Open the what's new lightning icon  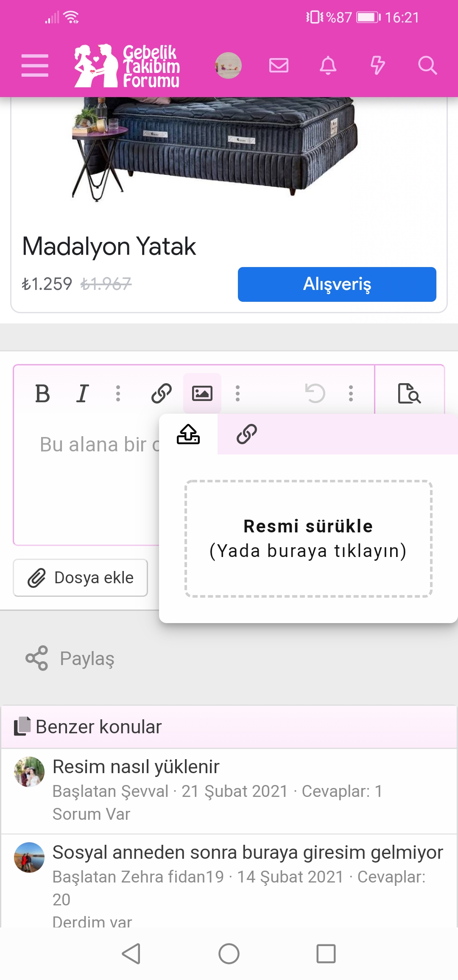pyautogui.click(x=377, y=65)
